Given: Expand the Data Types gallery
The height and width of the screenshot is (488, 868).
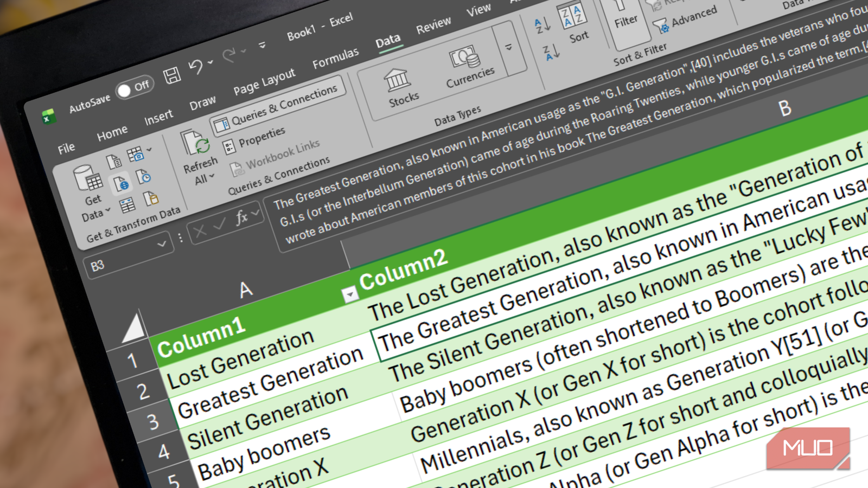Looking at the screenshot, I should tap(509, 48).
